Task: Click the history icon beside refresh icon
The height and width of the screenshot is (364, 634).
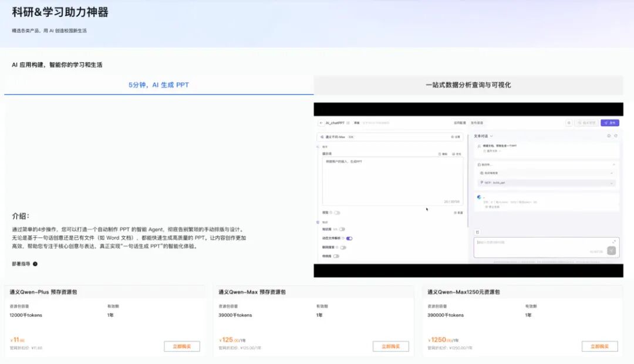Action: tap(609, 136)
